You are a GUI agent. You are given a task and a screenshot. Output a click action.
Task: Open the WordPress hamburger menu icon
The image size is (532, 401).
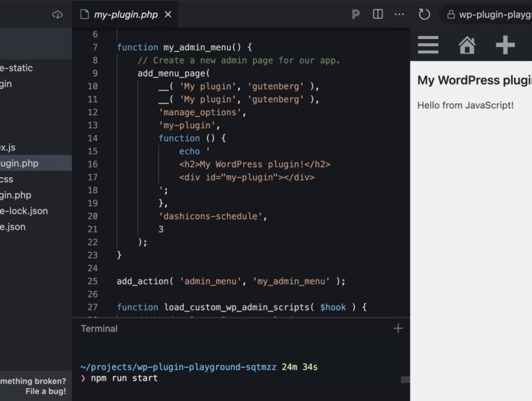[428, 45]
